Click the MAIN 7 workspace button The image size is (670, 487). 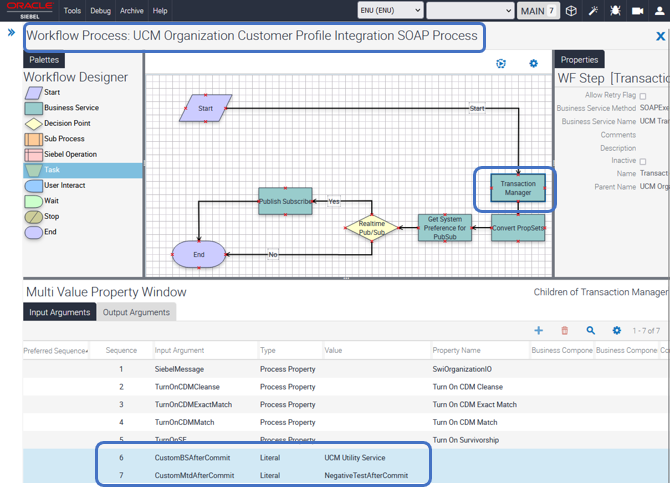538,11
